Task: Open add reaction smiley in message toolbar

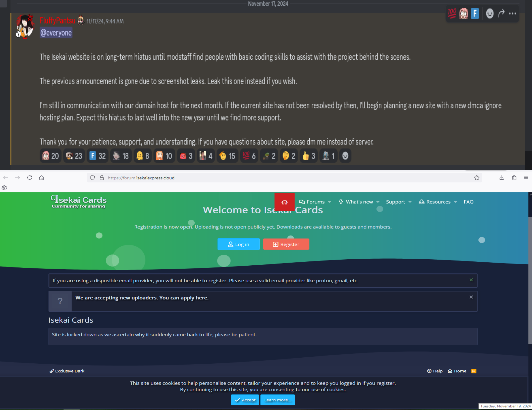Action: tap(490, 14)
